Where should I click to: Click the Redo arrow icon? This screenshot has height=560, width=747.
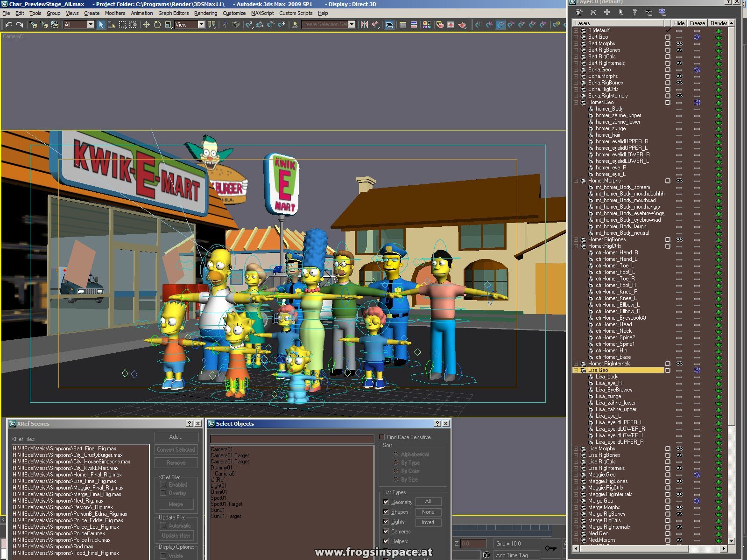point(20,24)
